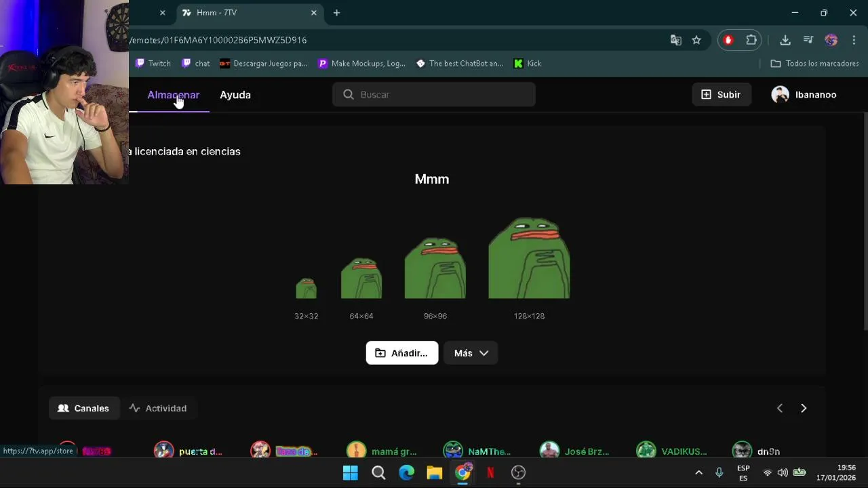868x488 pixels.
Task: Switch the ESP ES keyboard language
Action: (743, 473)
